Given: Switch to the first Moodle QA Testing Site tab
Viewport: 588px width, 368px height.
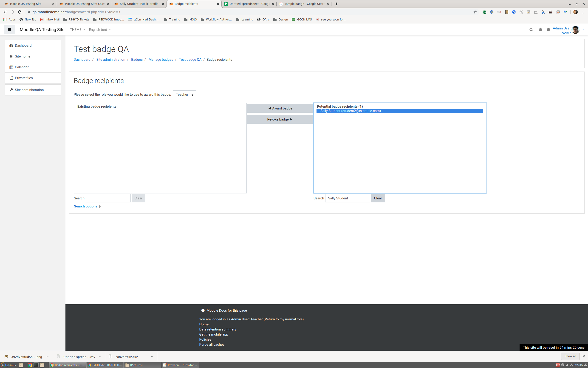Looking at the screenshot, I should (29, 4).
